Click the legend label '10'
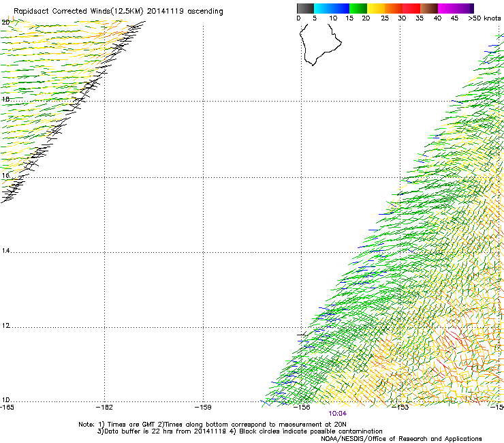The height and width of the screenshot is (443, 504). 333,18
